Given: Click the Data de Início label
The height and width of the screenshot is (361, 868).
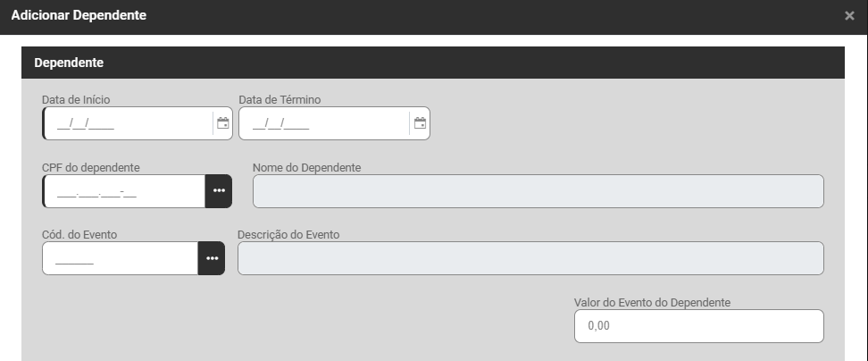Looking at the screenshot, I should (x=76, y=99).
